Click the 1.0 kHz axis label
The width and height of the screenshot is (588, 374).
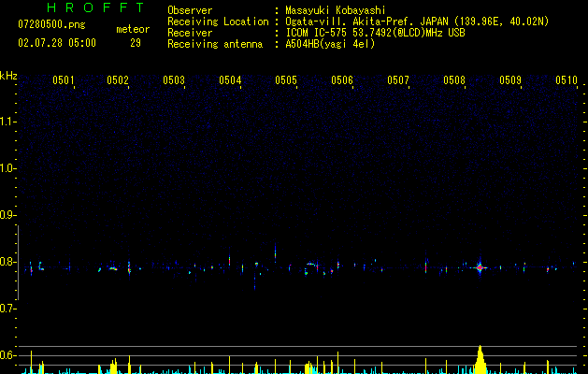(7, 168)
